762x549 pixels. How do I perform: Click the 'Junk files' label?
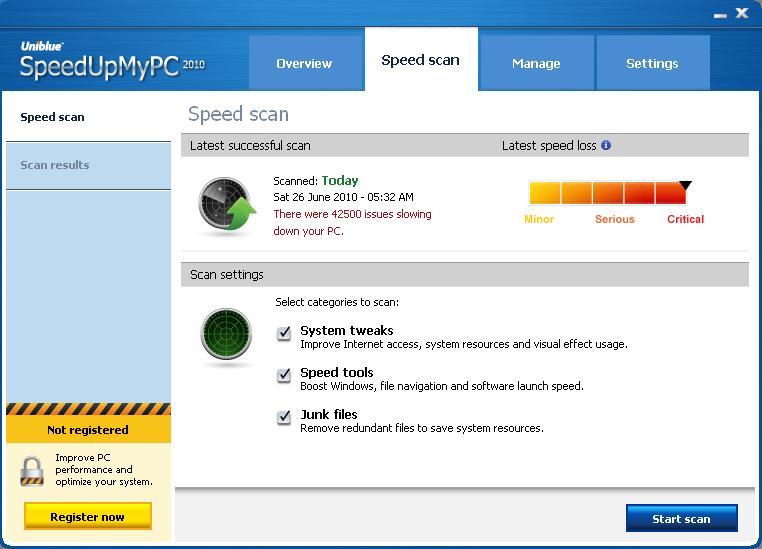click(x=329, y=414)
